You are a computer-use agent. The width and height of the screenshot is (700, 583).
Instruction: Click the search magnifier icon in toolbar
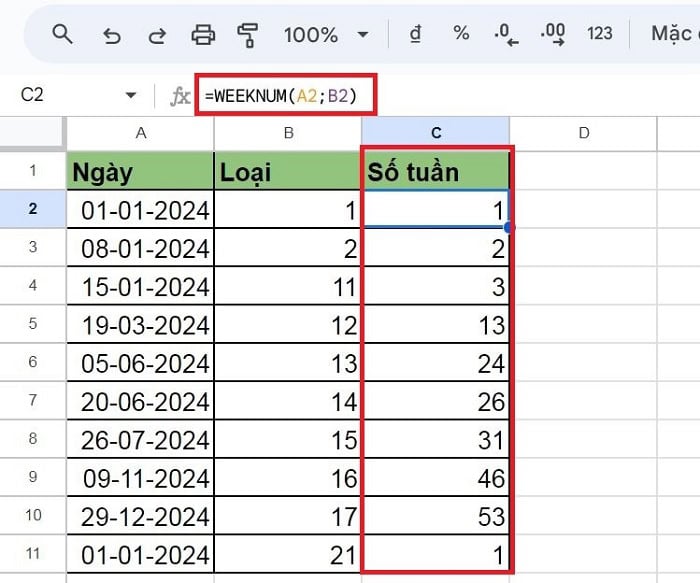point(62,34)
